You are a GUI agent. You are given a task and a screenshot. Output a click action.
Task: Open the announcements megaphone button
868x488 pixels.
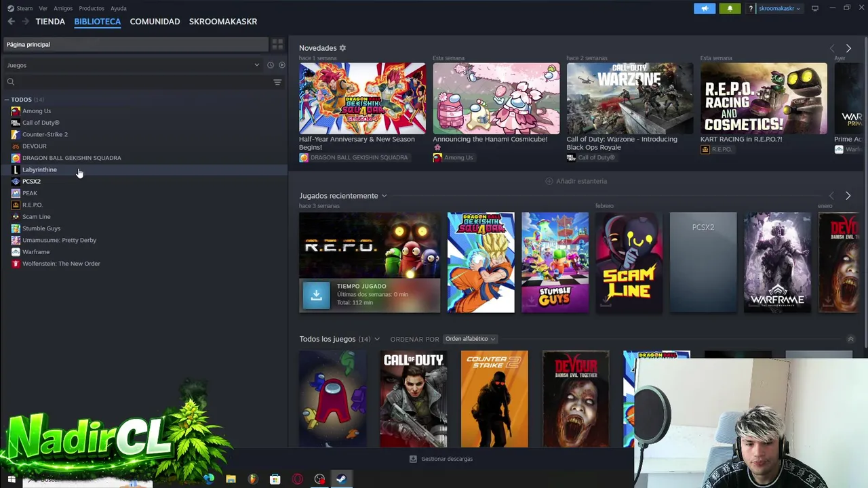click(705, 8)
